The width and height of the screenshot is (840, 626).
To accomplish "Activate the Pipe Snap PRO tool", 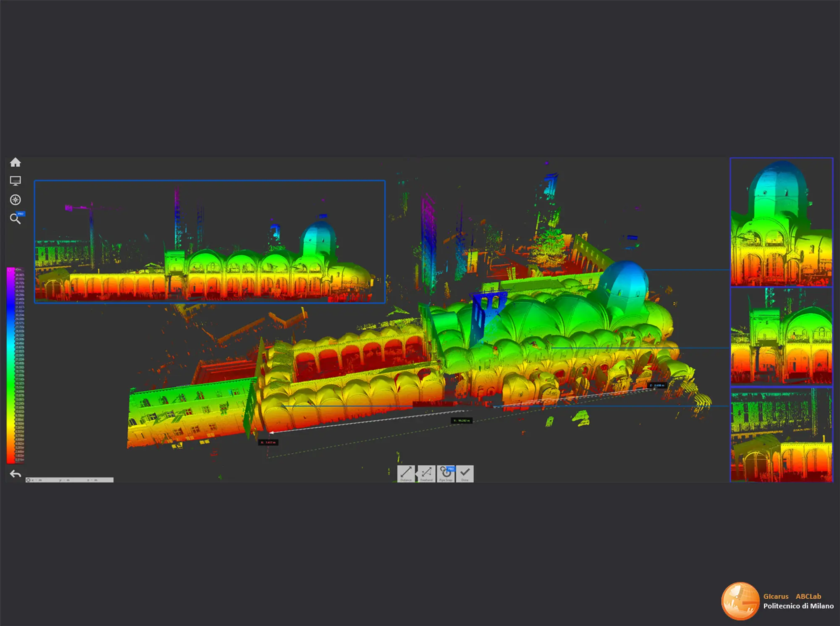I will tap(446, 474).
